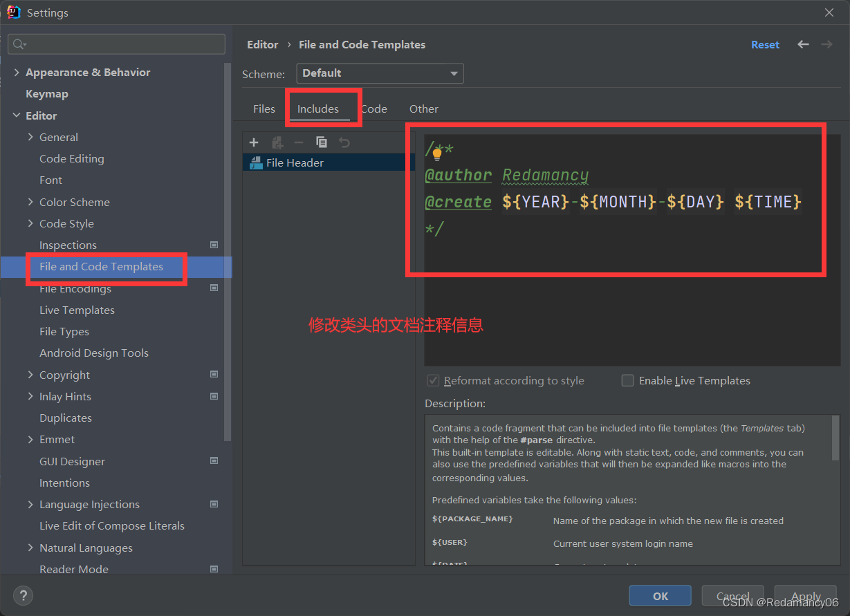Revert template using undo arrow icon
Viewport: 850px width, 616px height.
[344, 142]
